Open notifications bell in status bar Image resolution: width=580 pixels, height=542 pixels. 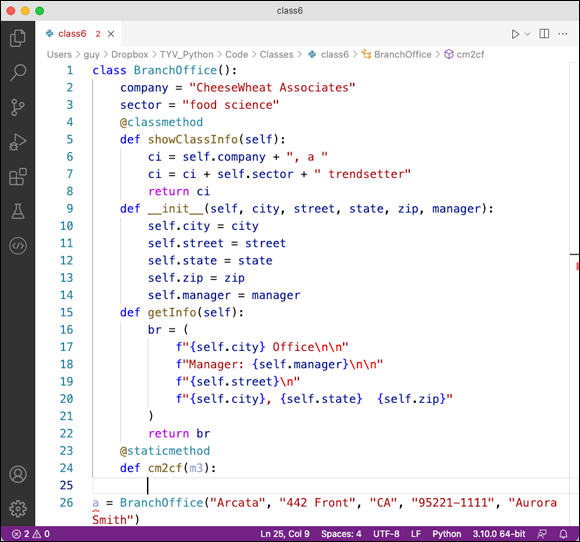563,534
